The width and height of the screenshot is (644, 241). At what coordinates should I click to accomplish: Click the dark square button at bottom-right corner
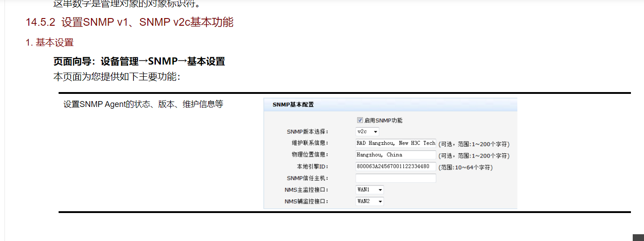638,238
